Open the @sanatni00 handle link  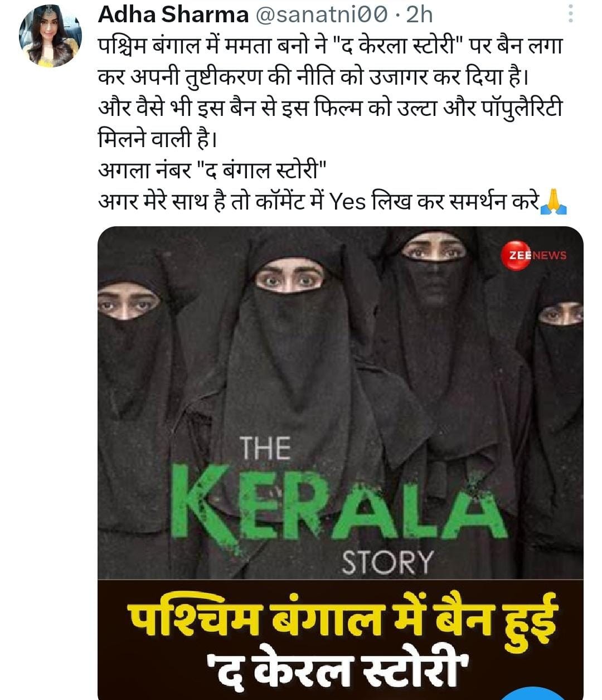click(x=321, y=15)
